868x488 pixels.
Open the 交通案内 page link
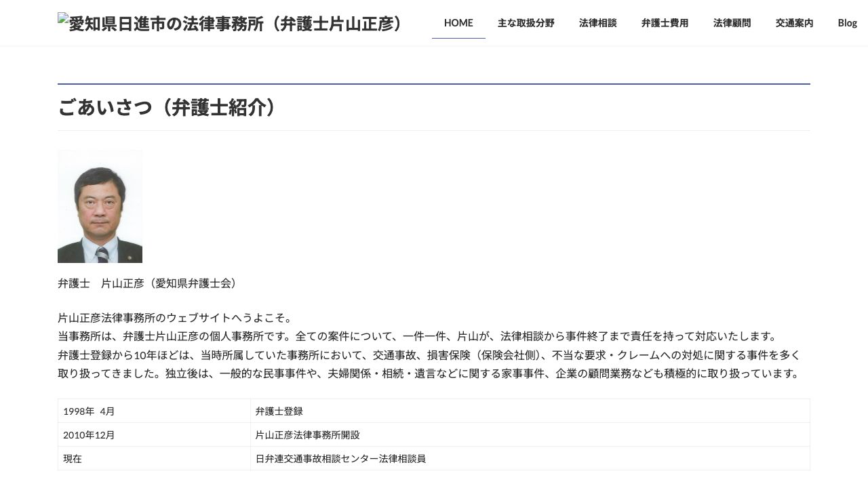pyautogui.click(x=794, y=22)
